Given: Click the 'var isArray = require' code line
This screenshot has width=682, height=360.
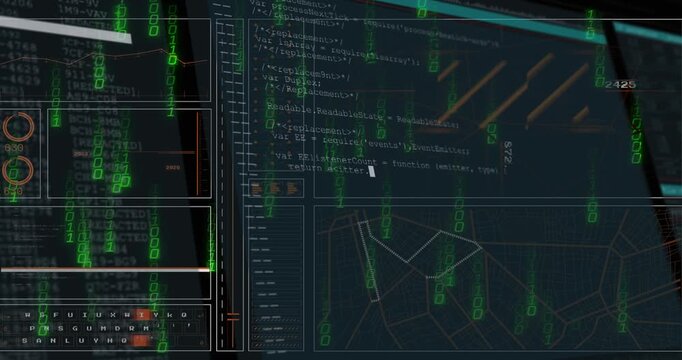Looking at the screenshot, I should [338, 50].
